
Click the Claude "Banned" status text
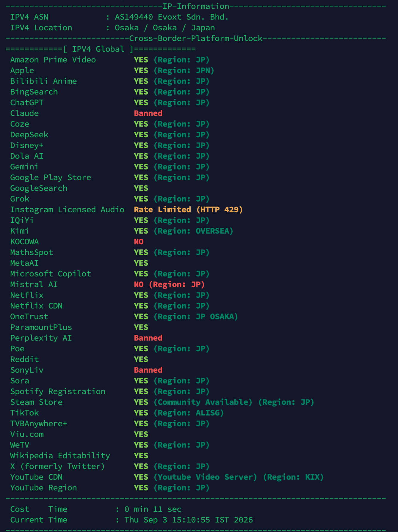[x=148, y=113]
